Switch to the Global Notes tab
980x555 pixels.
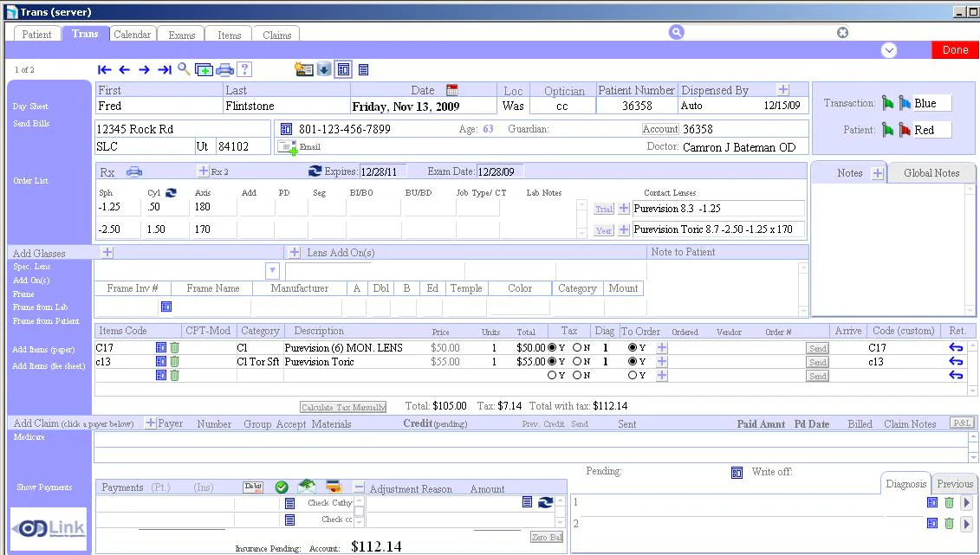point(931,173)
